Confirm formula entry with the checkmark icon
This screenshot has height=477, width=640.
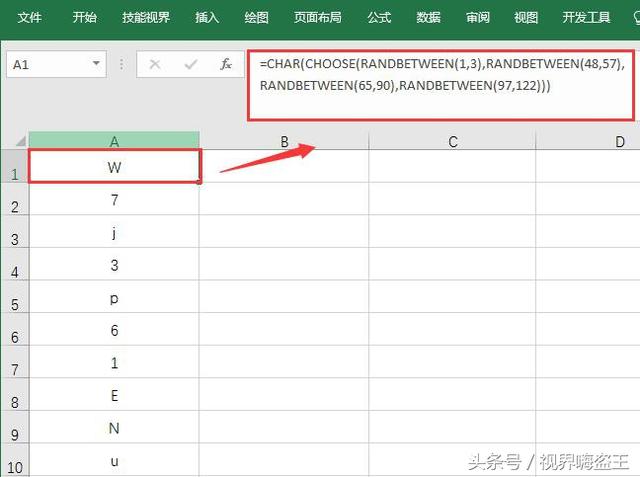pos(191,64)
